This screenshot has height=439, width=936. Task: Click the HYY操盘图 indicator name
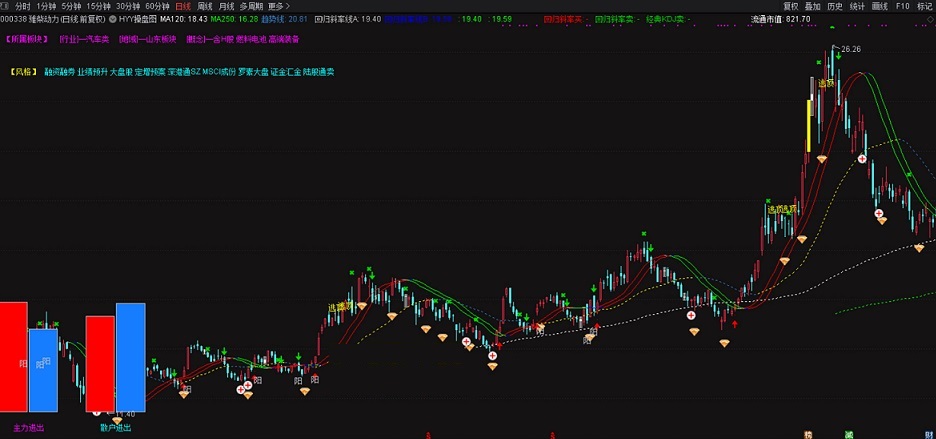(x=138, y=19)
